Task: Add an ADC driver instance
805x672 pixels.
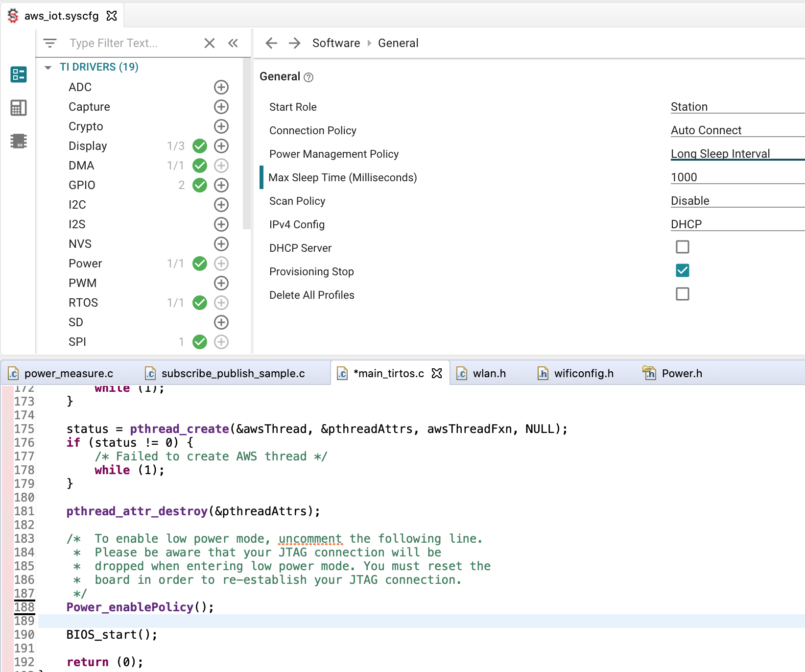Action: click(x=221, y=87)
